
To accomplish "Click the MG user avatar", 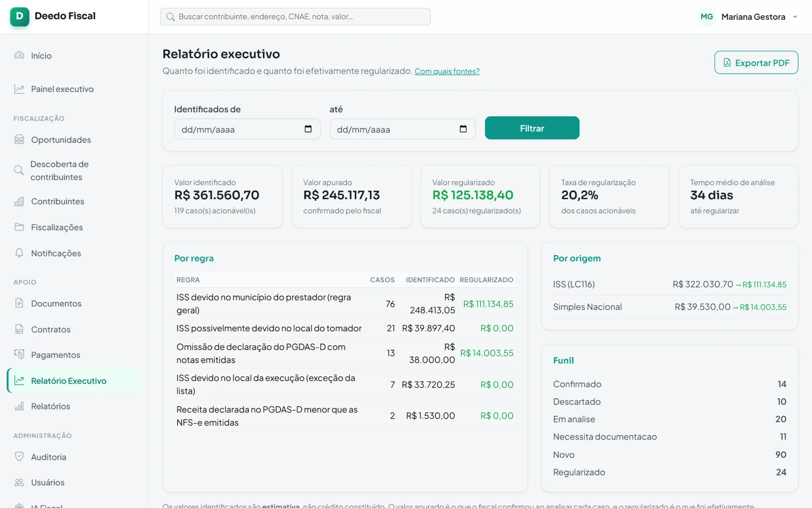I will click(x=707, y=17).
